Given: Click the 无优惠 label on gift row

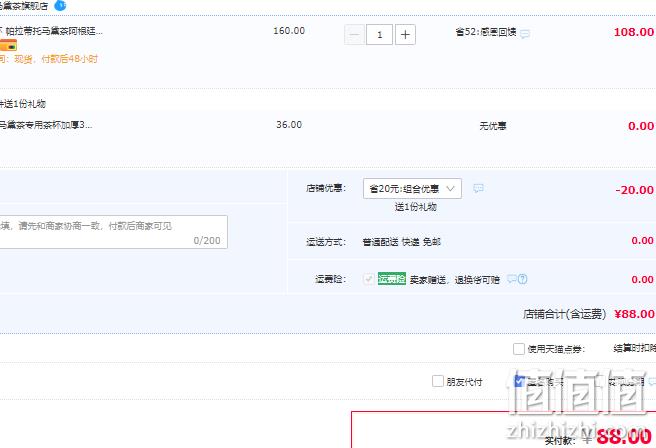Looking at the screenshot, I should click(x=492, y=125).
